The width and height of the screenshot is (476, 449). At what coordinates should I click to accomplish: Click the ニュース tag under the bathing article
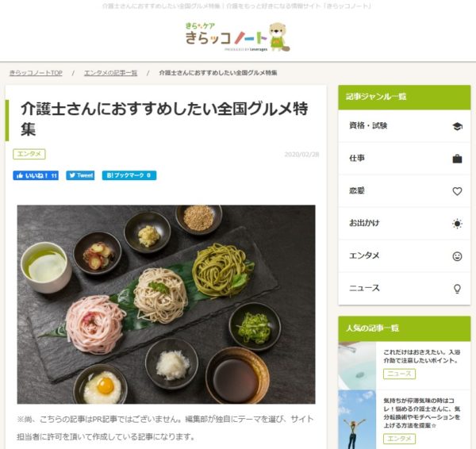click(x=399, y=374)
